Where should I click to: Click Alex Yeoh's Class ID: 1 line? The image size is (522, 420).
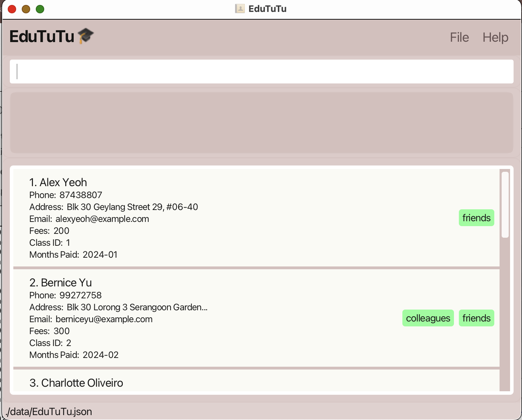click(50, 243)
